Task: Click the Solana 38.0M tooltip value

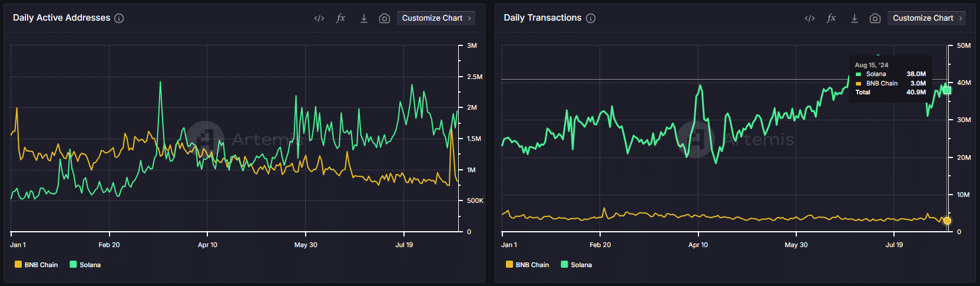Action: tap(916, 74)
